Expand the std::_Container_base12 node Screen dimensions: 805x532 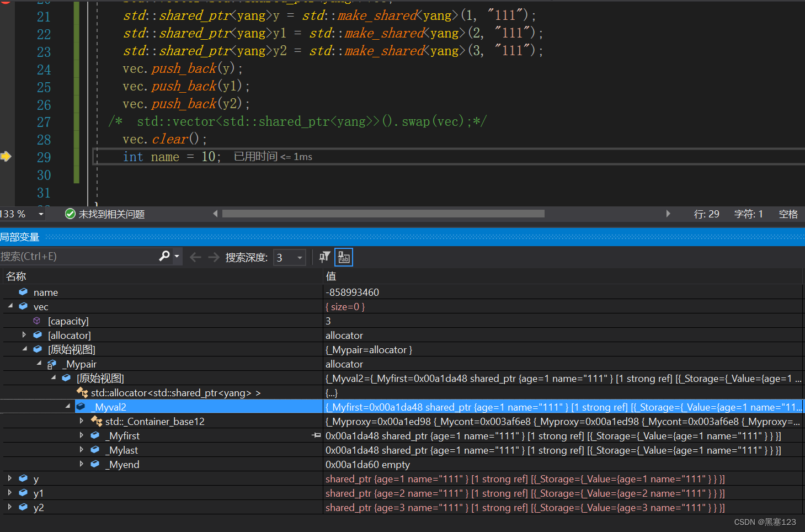tap(81, 421)
